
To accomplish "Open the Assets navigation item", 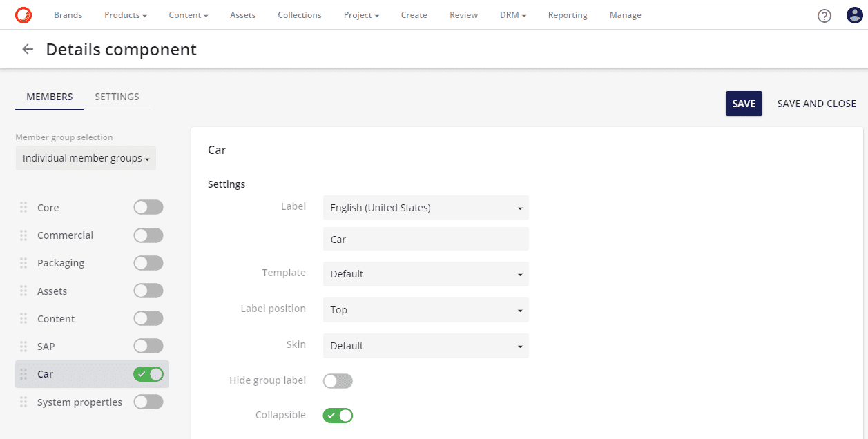I will [243, 15].
